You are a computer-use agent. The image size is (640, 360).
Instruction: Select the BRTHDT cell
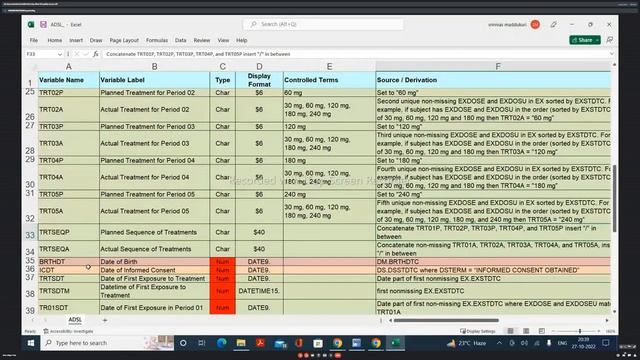point(69,262)
